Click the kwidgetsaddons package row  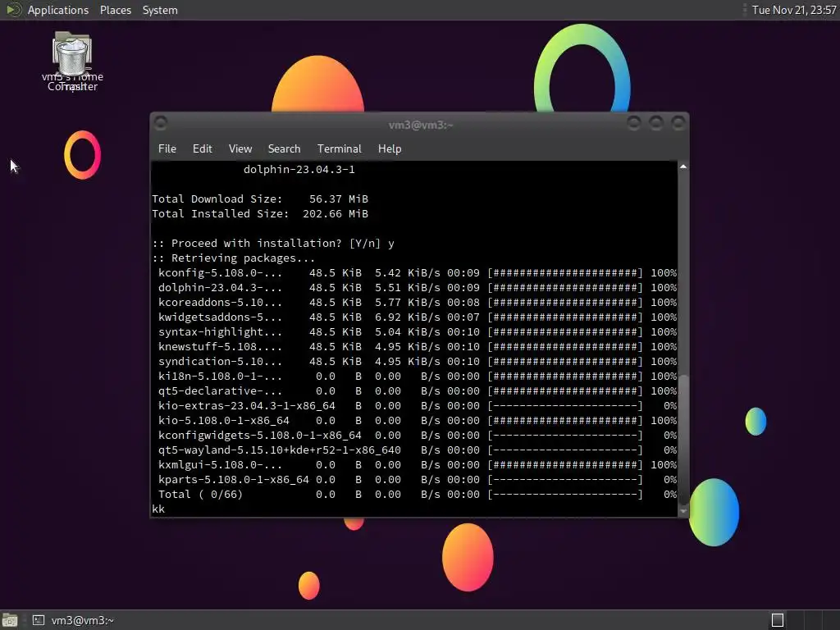click(418, 317)
